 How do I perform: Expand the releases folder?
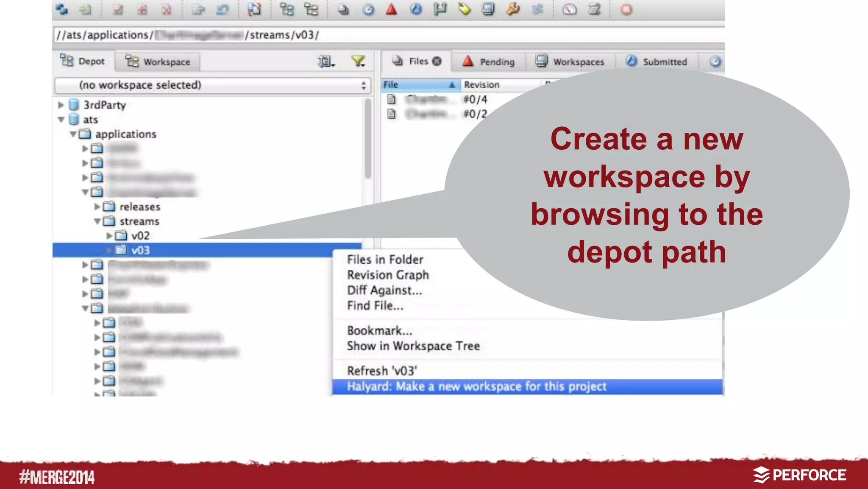point(97,207)
